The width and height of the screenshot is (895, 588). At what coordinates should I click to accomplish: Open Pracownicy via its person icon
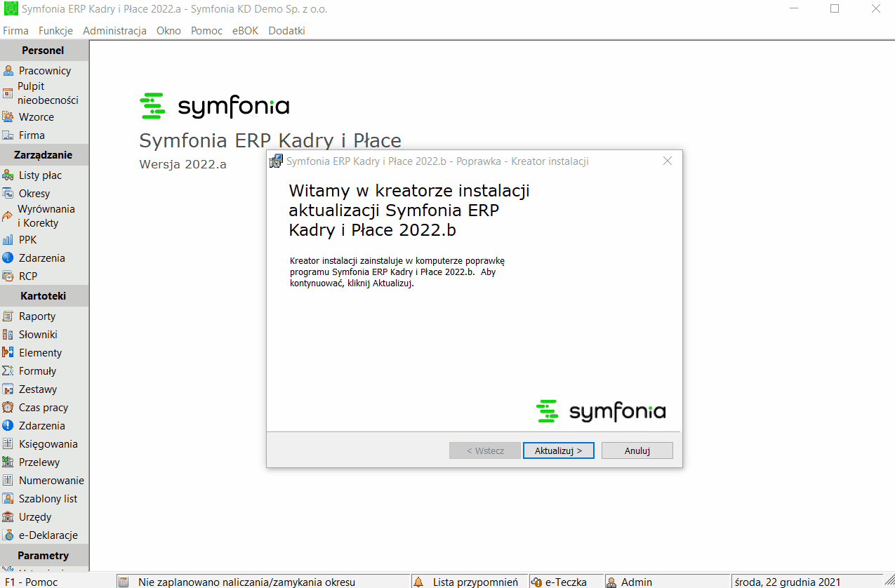8,71
